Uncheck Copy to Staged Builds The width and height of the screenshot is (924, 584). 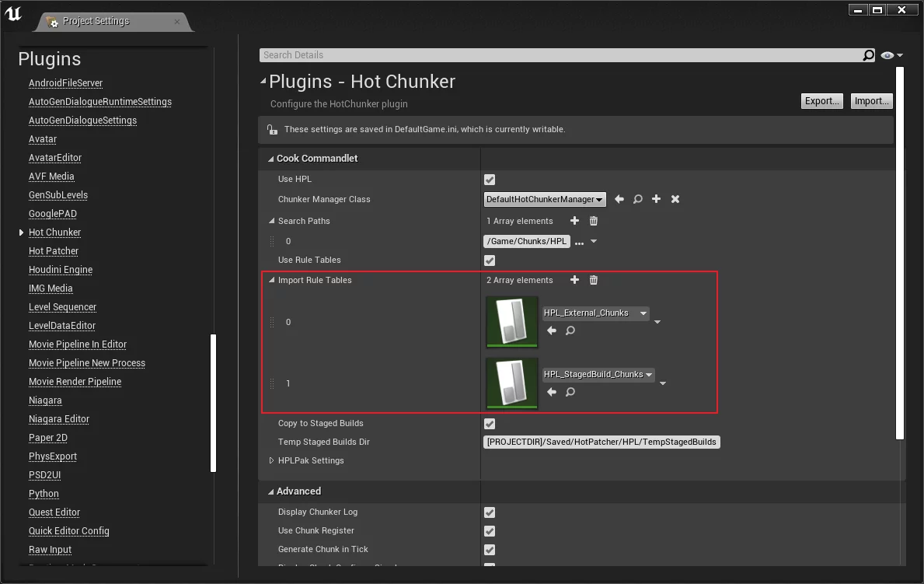(490, 424)
